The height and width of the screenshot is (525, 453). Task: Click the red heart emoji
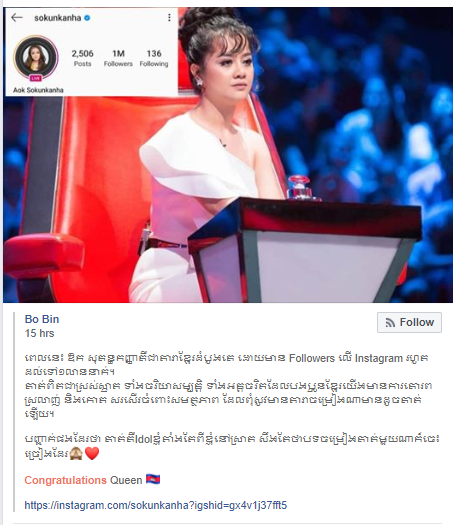pyautogui.click(x=92, y=454)
